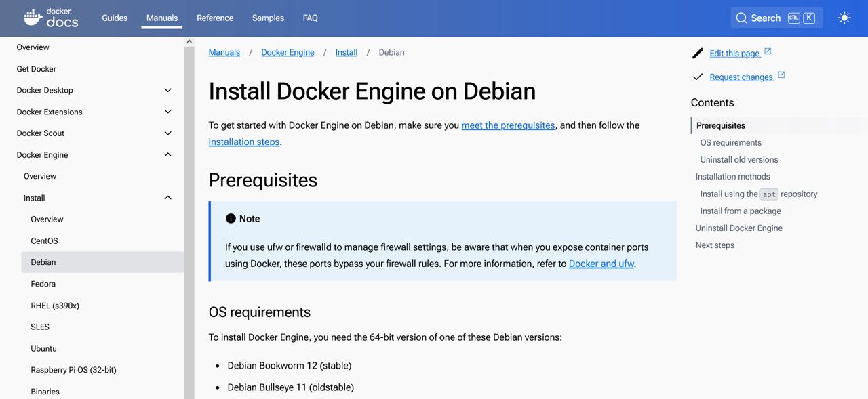Select Binaries in the Install list
The image size is (868, 399).
tap(45, 392)
